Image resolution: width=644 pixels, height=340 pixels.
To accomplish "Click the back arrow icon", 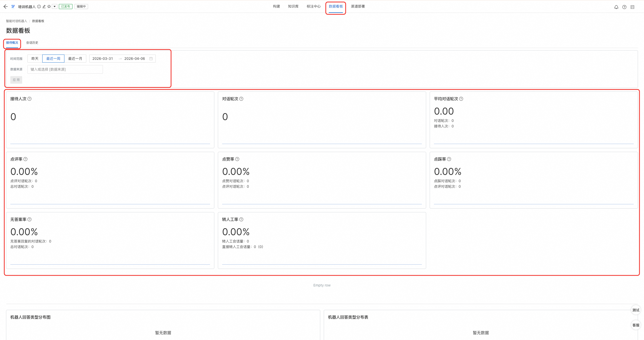I will (x=6, y=7).
